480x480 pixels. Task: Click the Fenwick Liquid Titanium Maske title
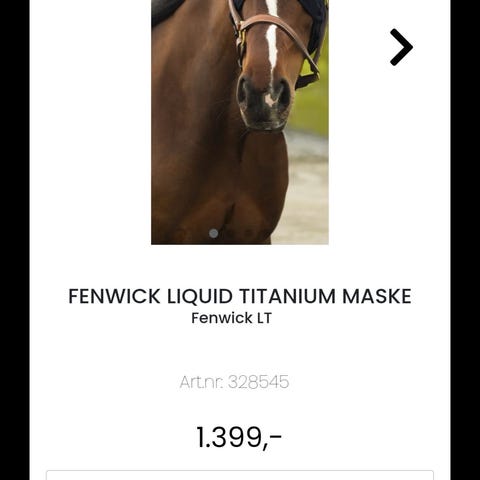tap(240, 296)
